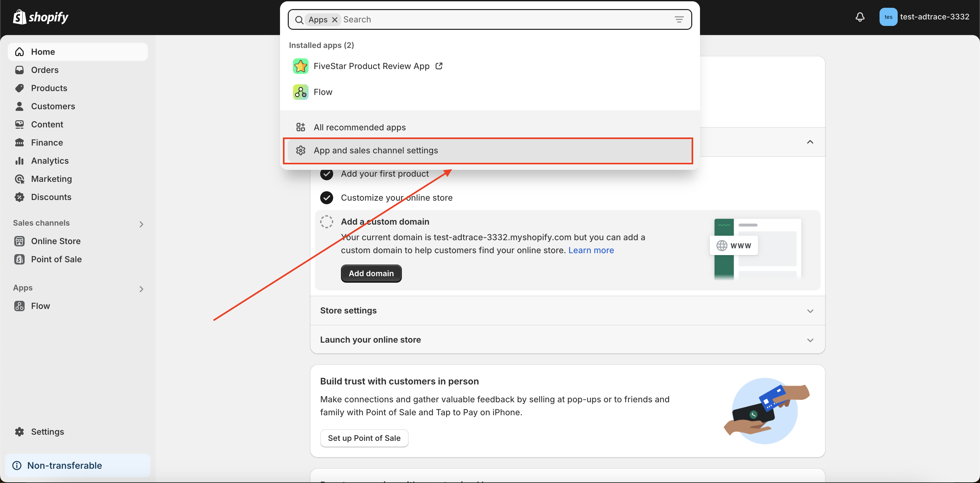The width and height of the screenshot is (980, 483).
Task: Click the 'Add your first product' text
Action: 385,174
